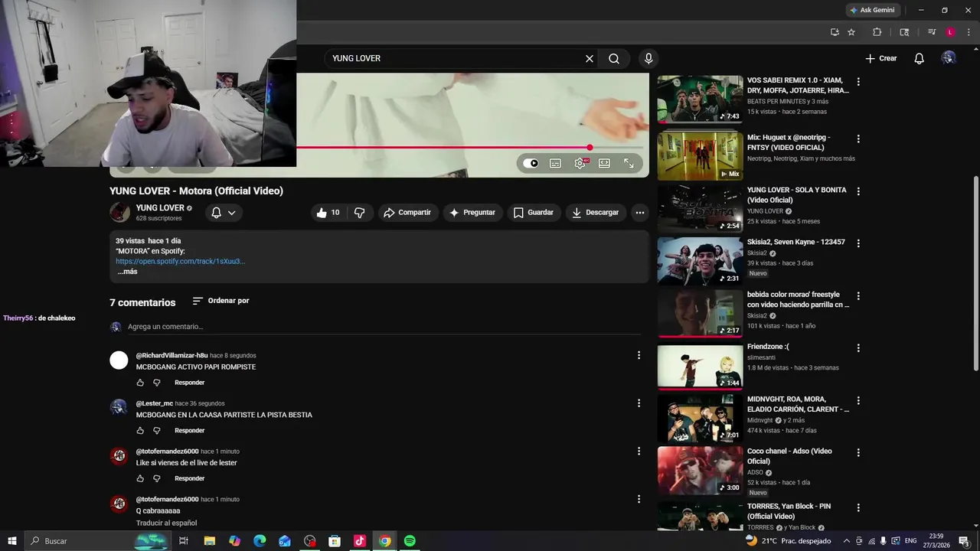This screenshot has width=980, height=551.
Task: Click the Descargar button
Action: (x=596, y=213)
